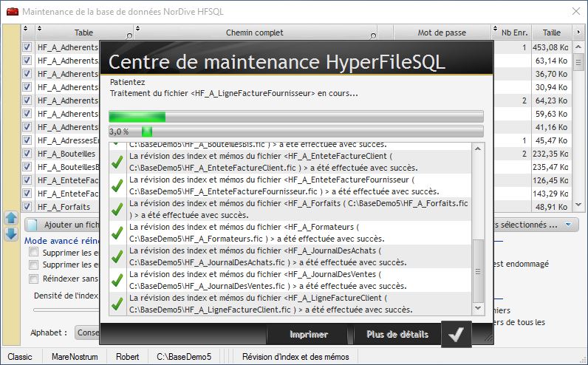Screen dimensions: 588x365
Task: Click the Classic status bar entry
Action: (x=20, y=357)
